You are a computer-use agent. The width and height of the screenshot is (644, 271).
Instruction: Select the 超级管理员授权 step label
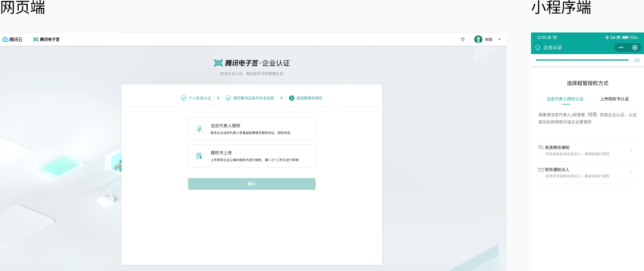[309, 98]
